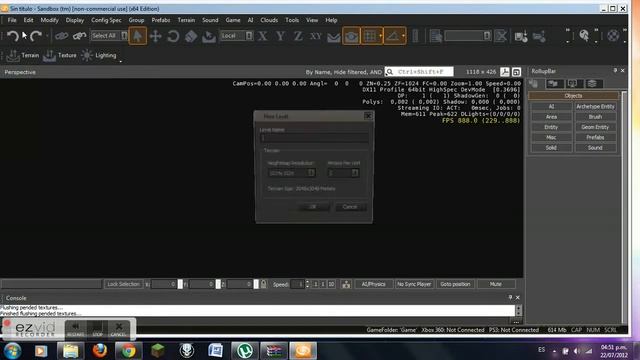Viewport: 640px width, 360px height.
Task: Select the Solid object category
Action: tap(551, 148)
